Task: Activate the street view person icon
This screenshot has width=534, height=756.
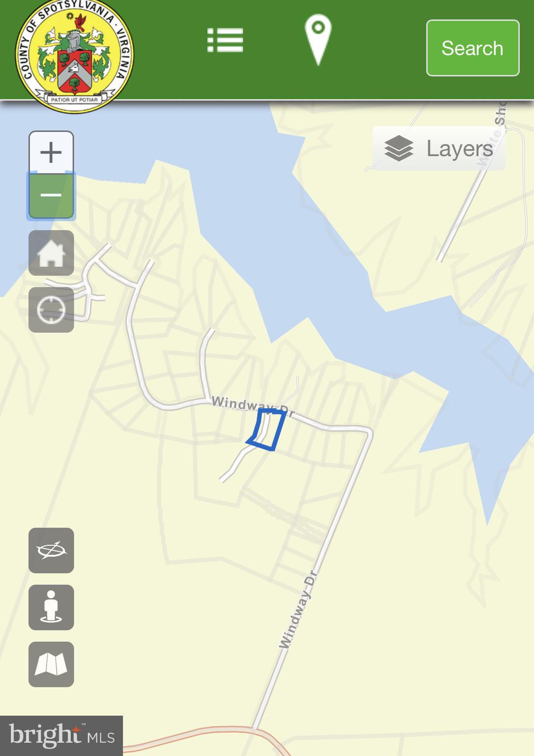Action: 51,607
